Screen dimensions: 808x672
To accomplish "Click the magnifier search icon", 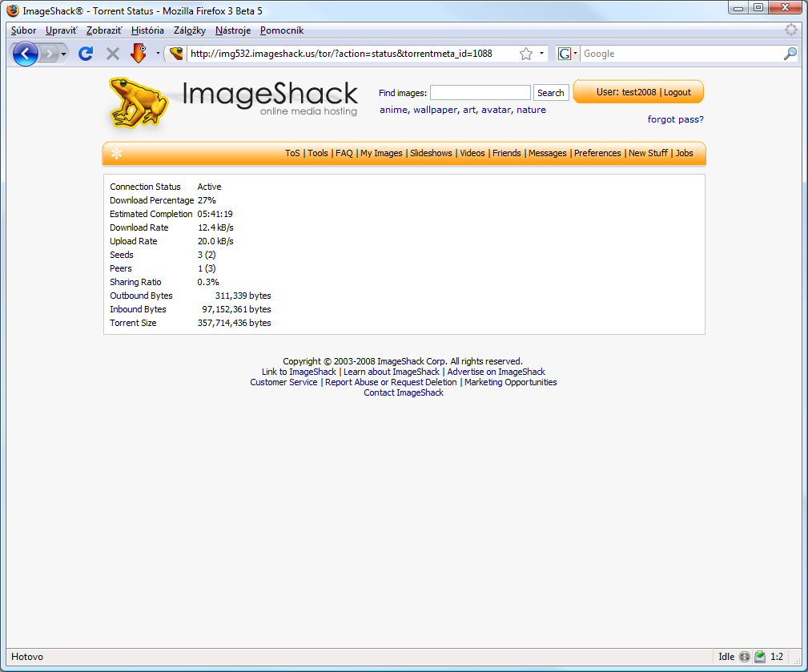I will pos(790,54).
